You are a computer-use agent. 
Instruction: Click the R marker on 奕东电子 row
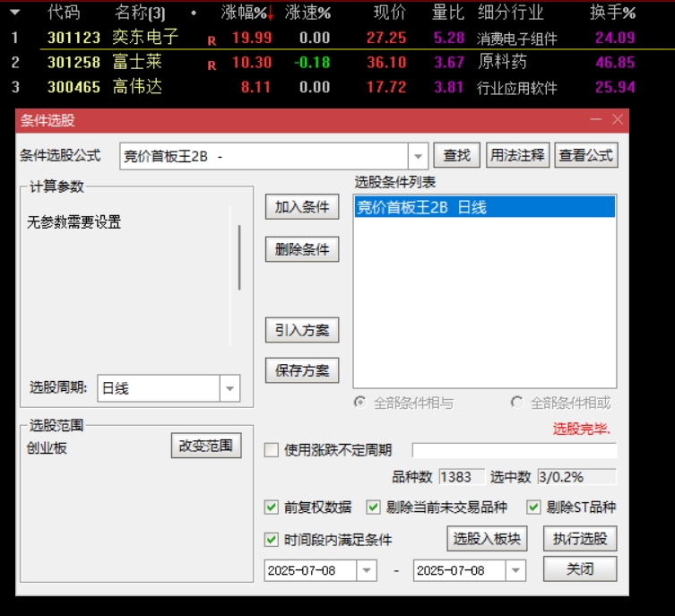point(212,41)
